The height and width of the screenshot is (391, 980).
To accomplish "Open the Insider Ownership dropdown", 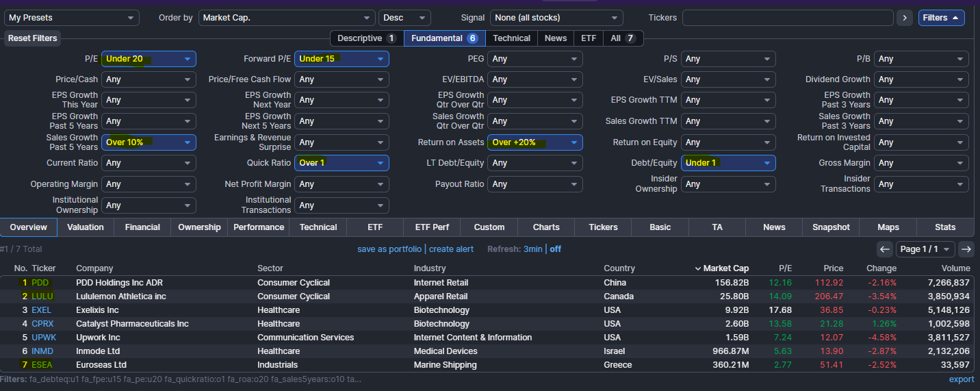I will point(728,184).
